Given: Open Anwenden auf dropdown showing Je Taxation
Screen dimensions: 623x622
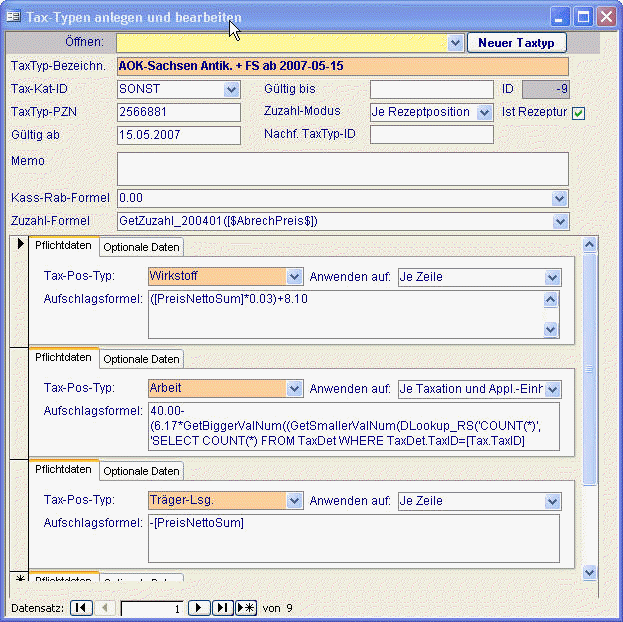Looking at the screenshot, I should point(552,389).
